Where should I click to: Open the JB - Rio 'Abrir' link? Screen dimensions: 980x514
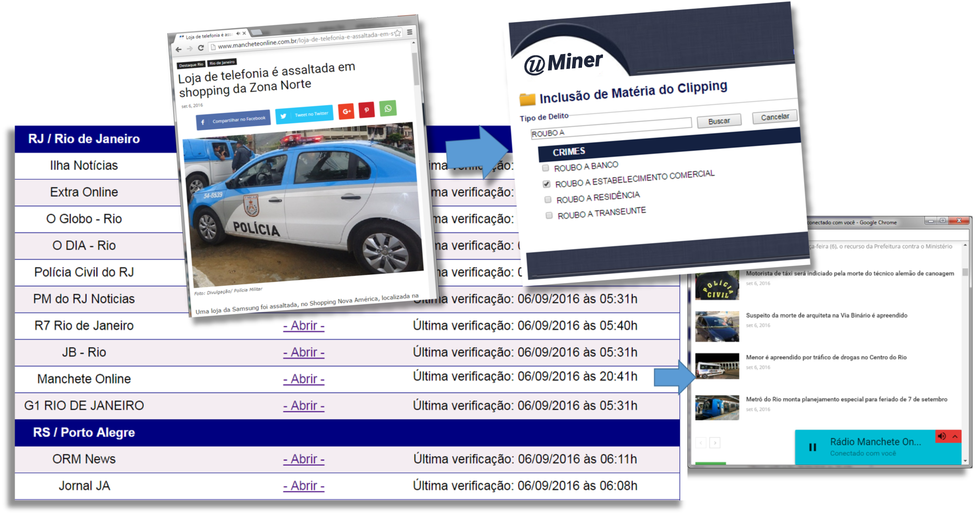(x=304, y=352)
